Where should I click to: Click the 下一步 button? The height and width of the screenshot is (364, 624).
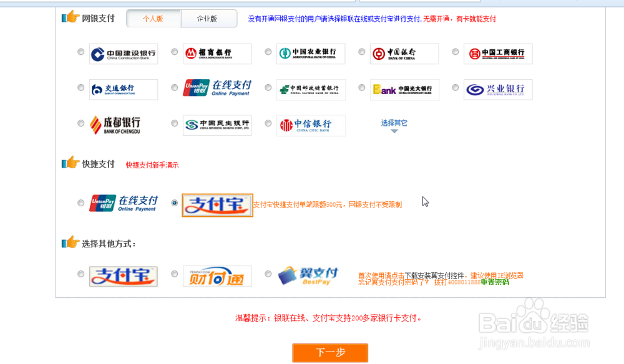[330, 353]
